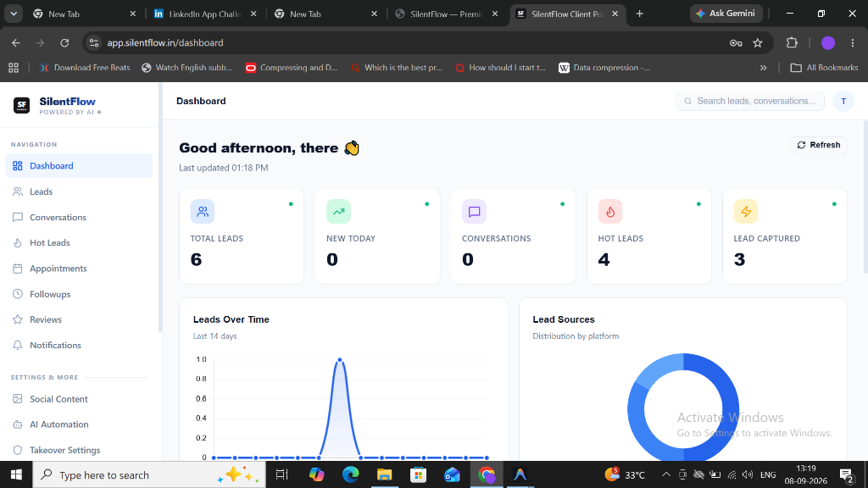Expand more bookmarks chevron
This screenshot has height=488, width=868.
pyautogui.click(x=764, y=68)
